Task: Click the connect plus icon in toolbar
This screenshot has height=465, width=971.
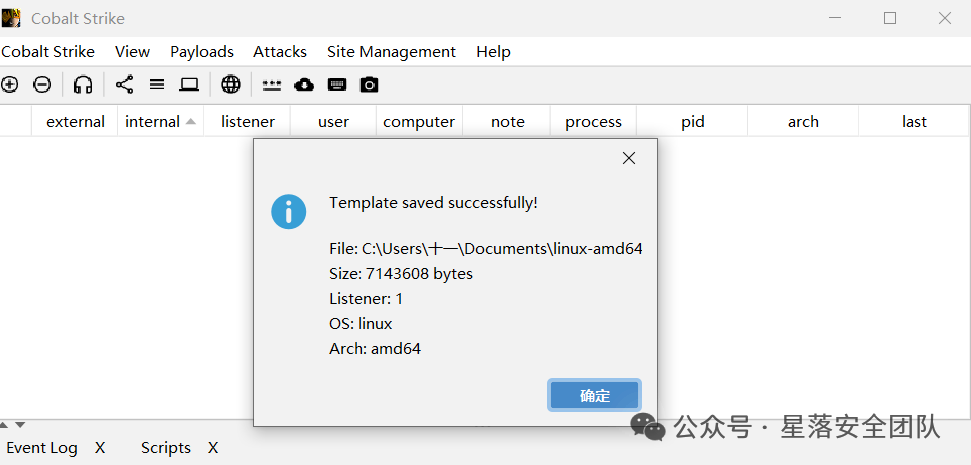Action: (9, 84)
